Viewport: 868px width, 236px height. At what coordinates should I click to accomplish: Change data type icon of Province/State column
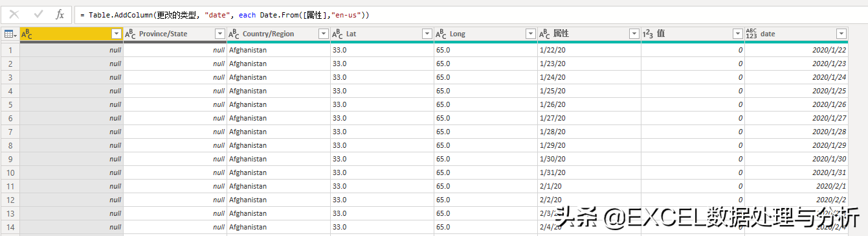click(130, 34)
